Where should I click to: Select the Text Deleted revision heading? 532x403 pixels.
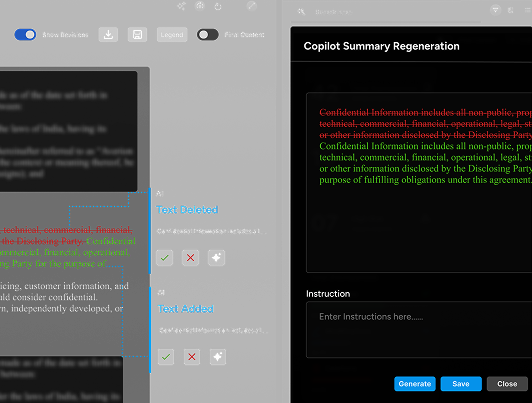[187, 210]
